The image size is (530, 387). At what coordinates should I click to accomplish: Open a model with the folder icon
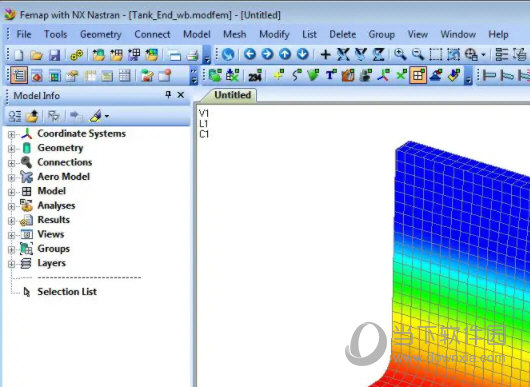point(37,55)
